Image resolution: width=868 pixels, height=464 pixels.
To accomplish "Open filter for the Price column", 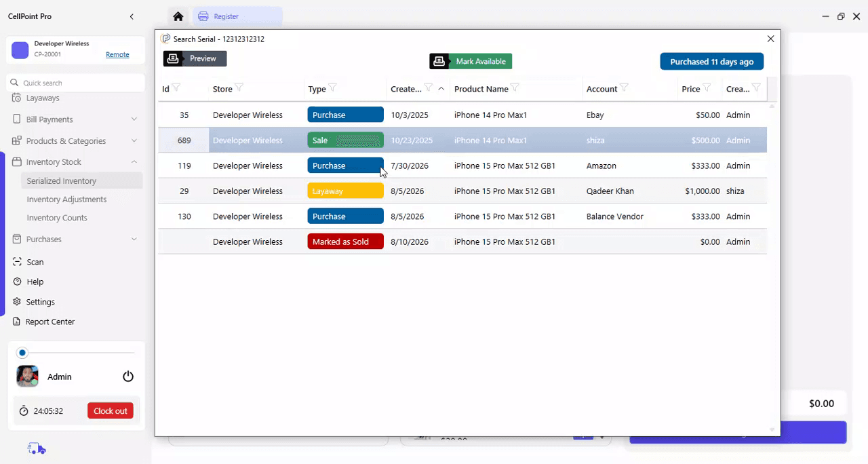I will pyautogui.click(x=707, y=88).
